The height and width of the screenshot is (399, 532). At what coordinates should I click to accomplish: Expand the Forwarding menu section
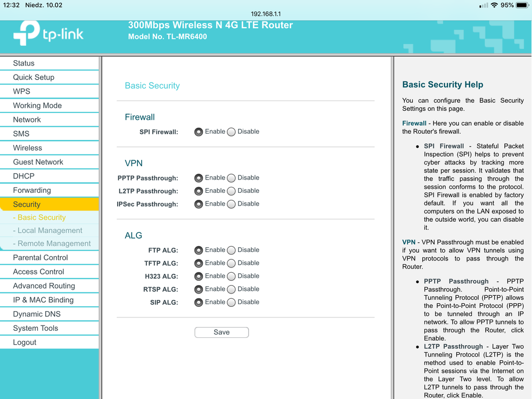[x=32, y=190]
